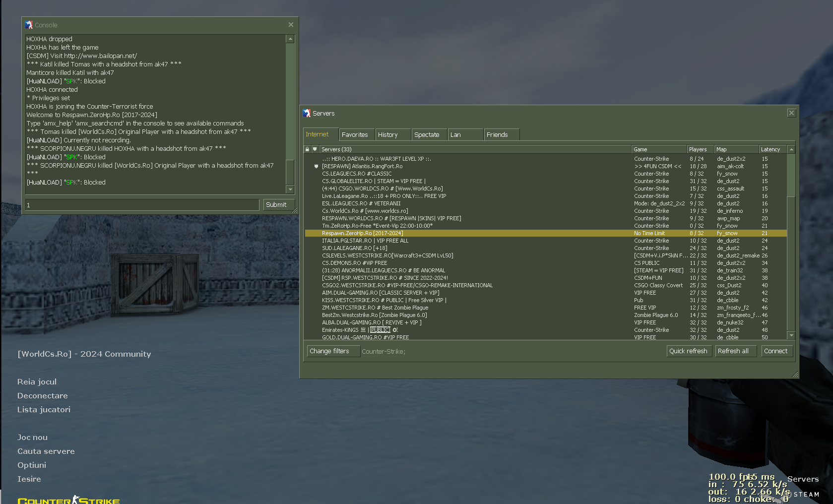
Task: Click the Change filters button
Action: coord(333,351)
